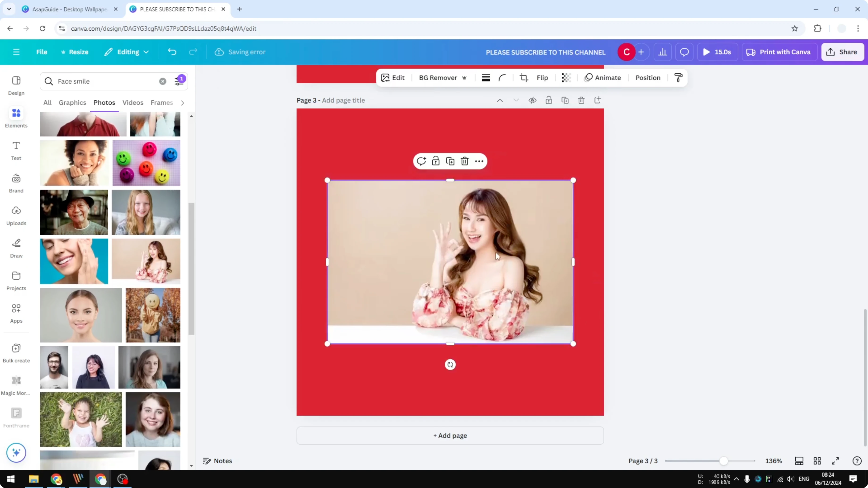This screenshot has height=488, width=868.
Task: Select the Crop icon in the toolbar
Action: 524,78
